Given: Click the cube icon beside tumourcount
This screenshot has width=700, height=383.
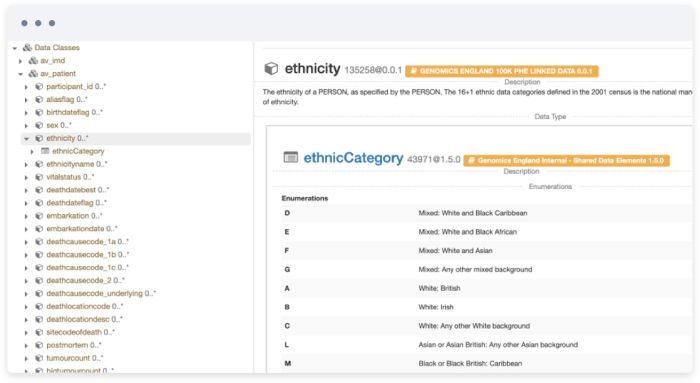Looking at the screenshot, I should coord(39,358).
